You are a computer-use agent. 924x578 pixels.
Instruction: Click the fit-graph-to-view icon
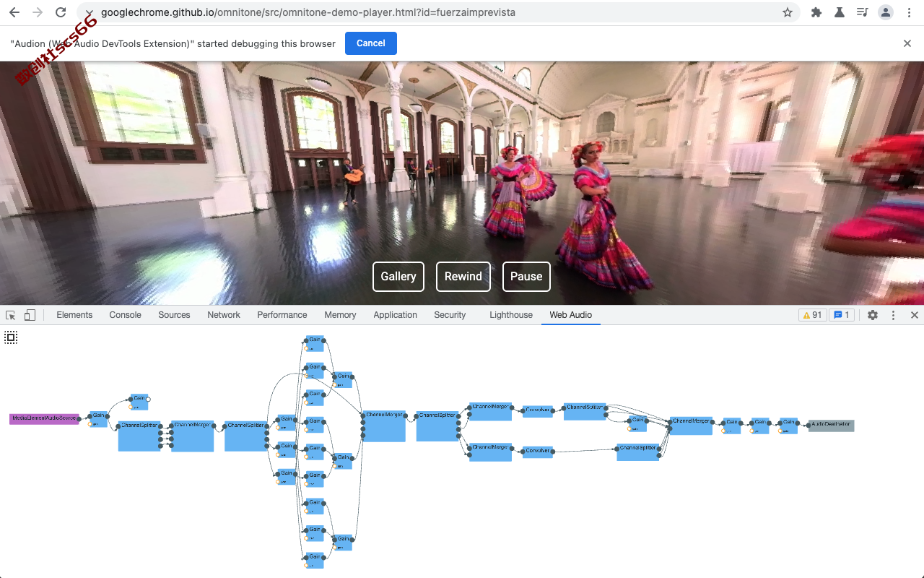click(11, 337)
